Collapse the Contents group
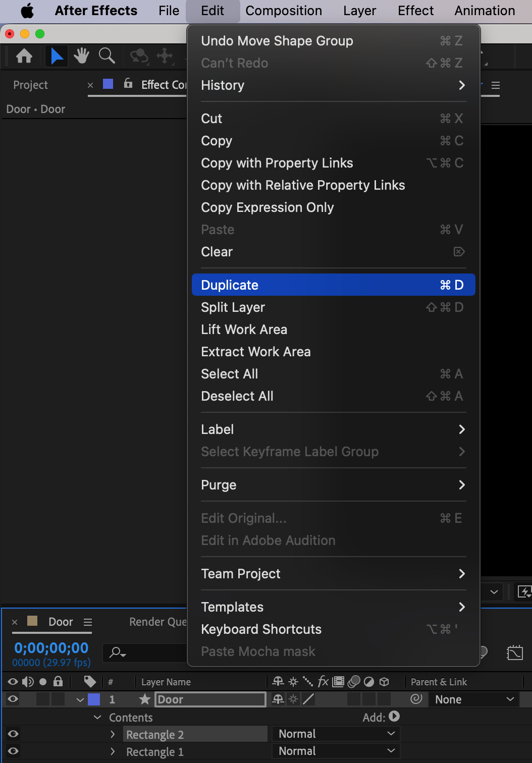 click(97, 717)
